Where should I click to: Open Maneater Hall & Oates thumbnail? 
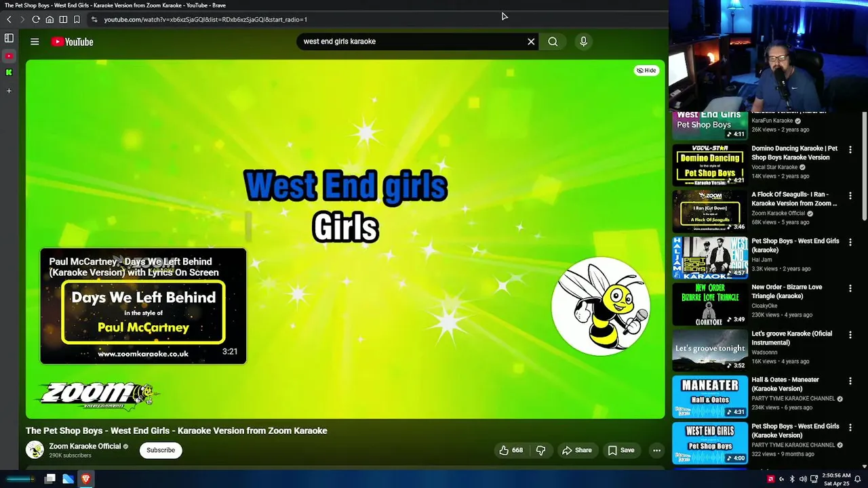pos(710,396)
